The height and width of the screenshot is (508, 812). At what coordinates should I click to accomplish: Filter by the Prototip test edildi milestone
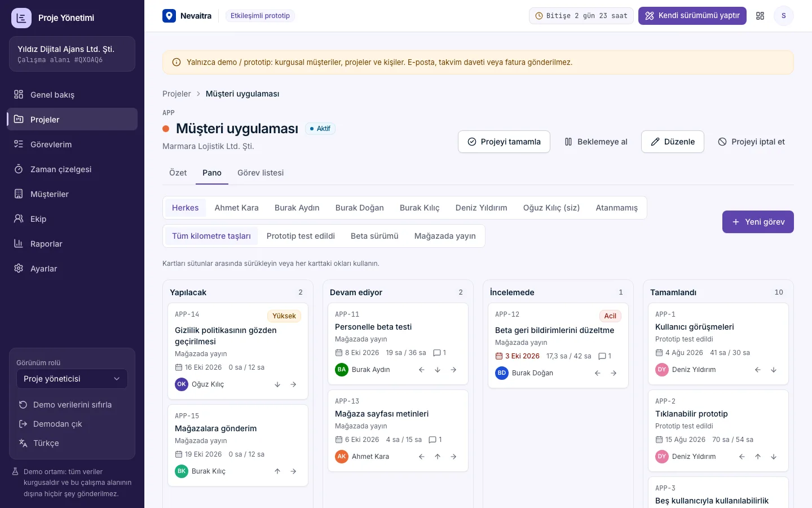pyautogui.click(x=301, y=236)
